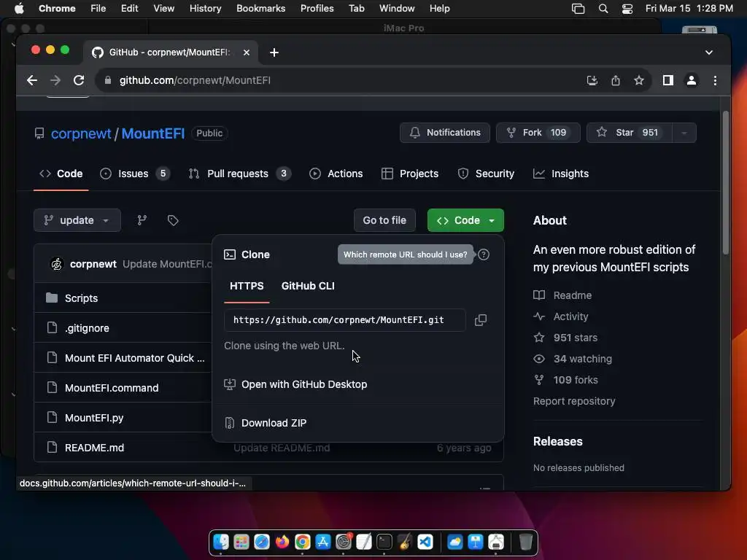The width and height of the screenshot is (747, 560).
Task: Open the update branch dropdown
Action: [77, 220]
